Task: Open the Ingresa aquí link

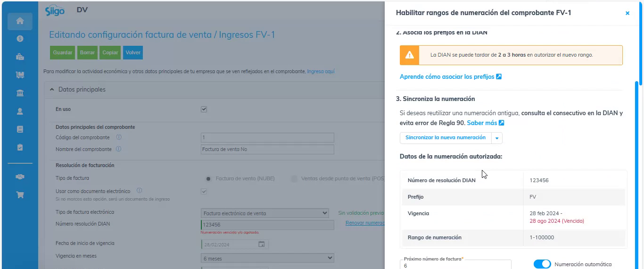Action: 321,72
